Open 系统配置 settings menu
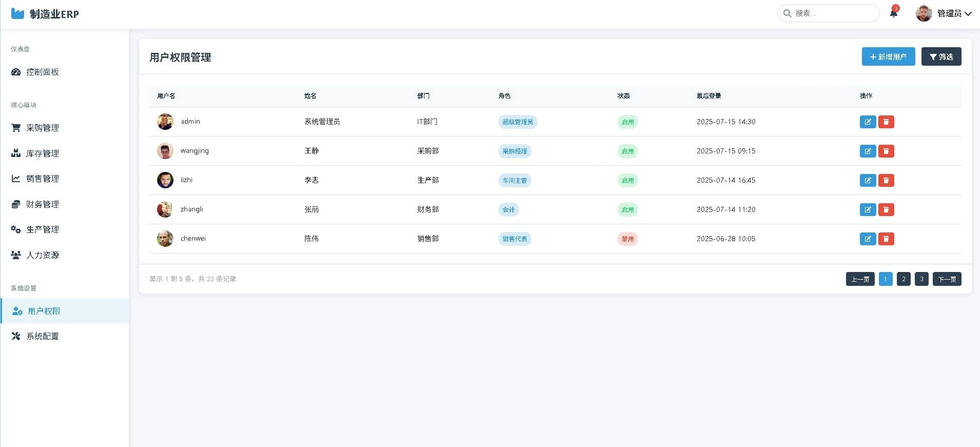The width and height of the screenshot is (980, 447). click(x=43, y=336)
